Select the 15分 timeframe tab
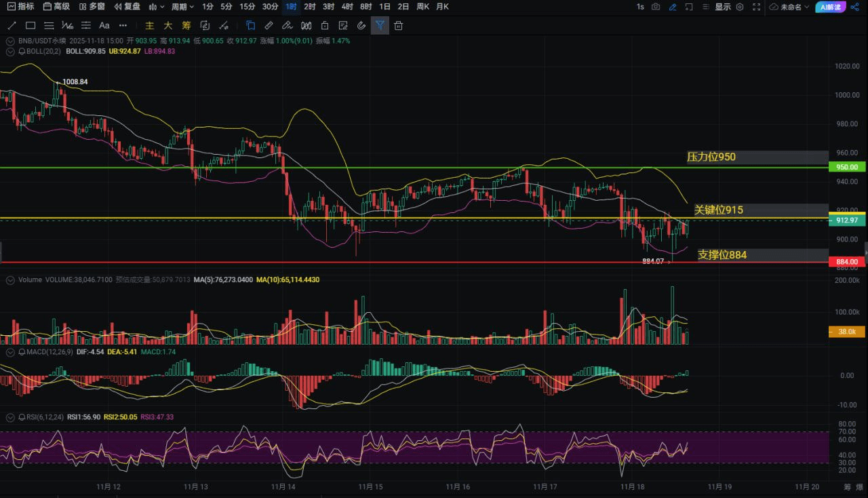The width and height of the screenshot is (868, 498). pyautogui.click(x=248, y=7)
